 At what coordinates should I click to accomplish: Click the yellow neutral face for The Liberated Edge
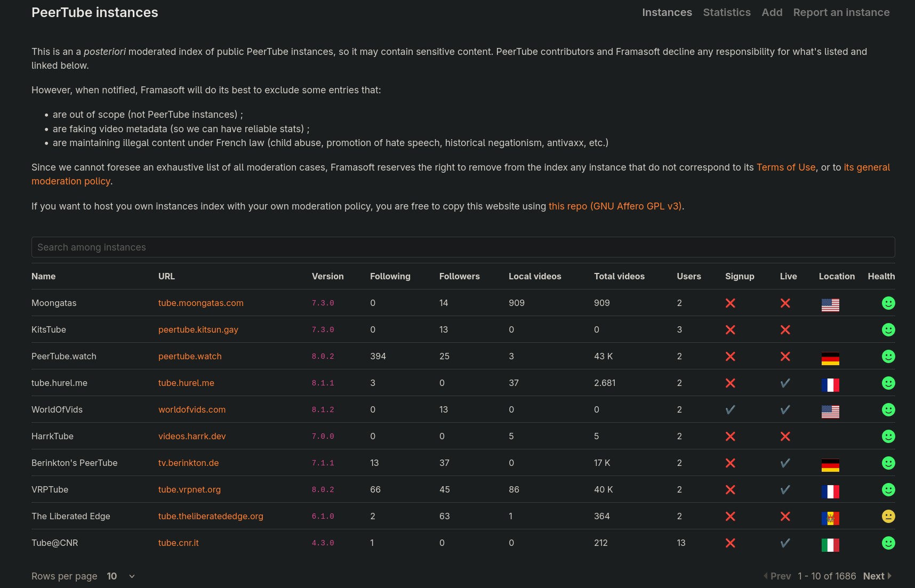[x=888, y=516]
